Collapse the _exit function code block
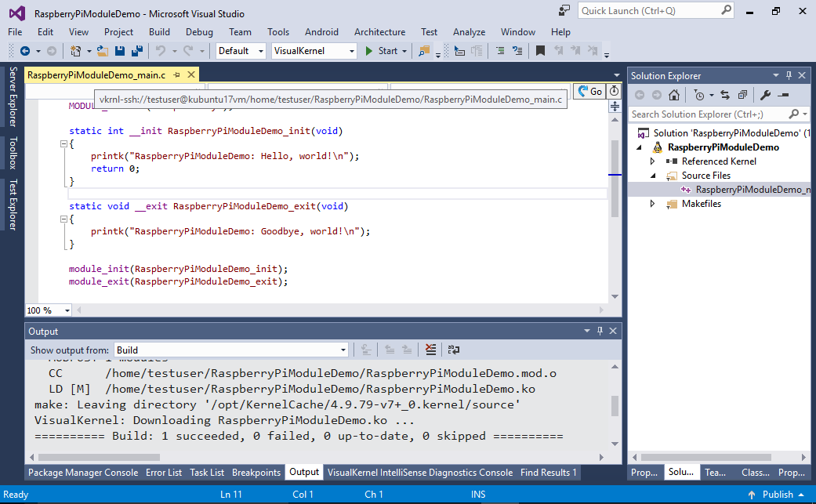 tap(63, 219)
